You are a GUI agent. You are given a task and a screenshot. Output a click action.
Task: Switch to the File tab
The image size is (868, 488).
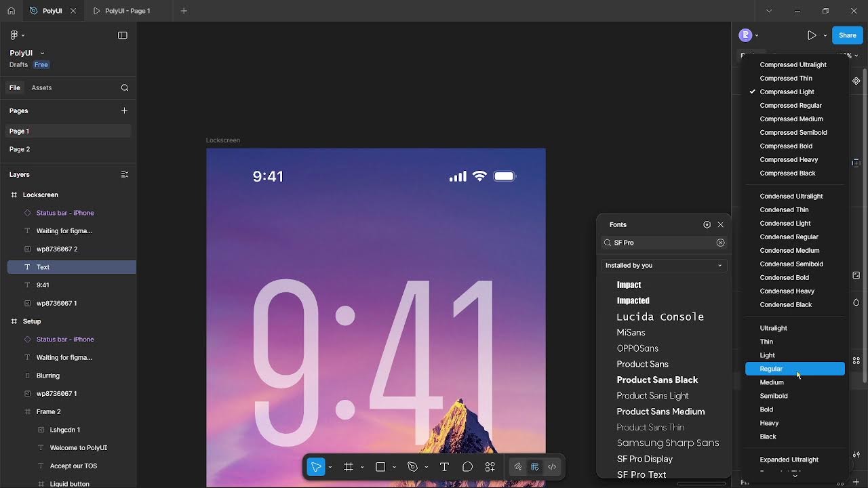pos(15,87)
